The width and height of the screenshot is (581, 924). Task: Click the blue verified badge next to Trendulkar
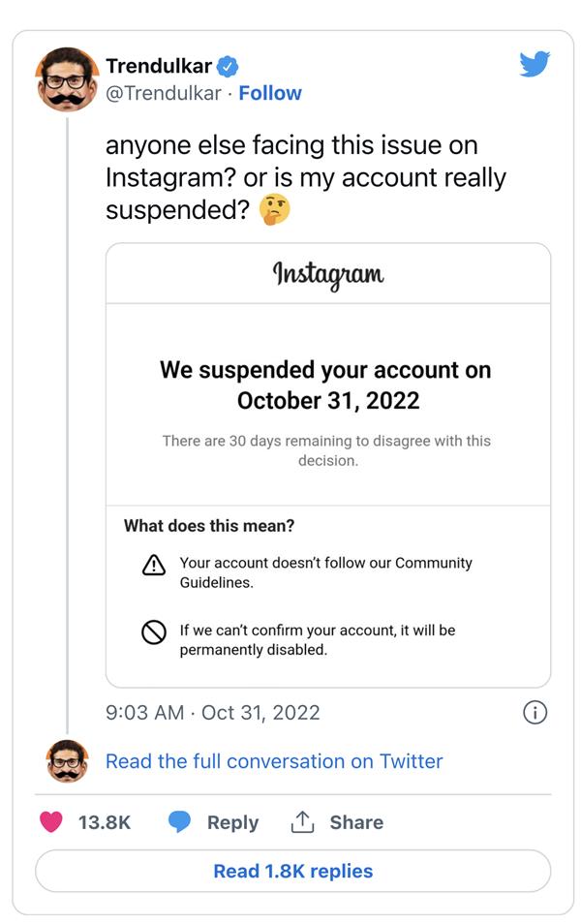[x=226, y=65]
